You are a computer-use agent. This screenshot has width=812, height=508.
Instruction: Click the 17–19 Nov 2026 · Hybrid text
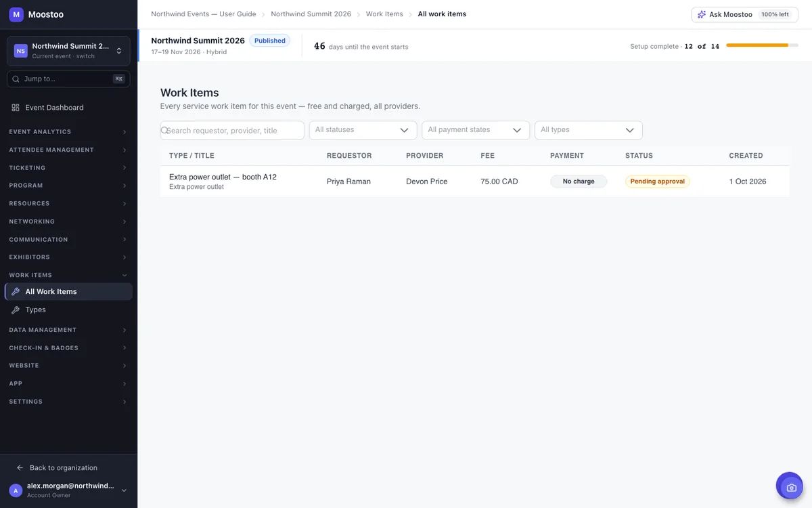(x=189, y=52)
